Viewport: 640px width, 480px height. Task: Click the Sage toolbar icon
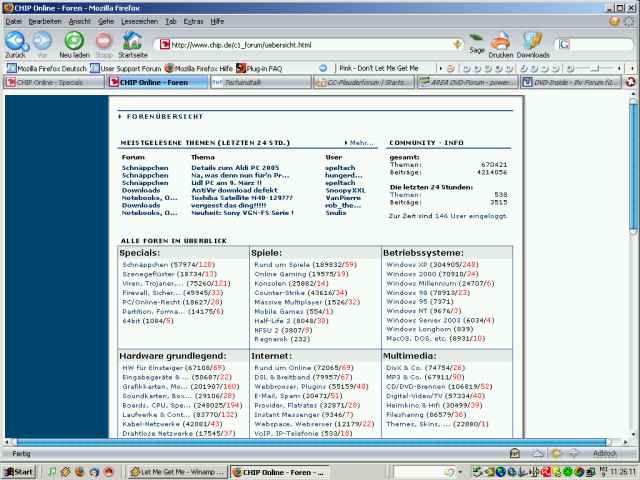click(x=476, y=39)
